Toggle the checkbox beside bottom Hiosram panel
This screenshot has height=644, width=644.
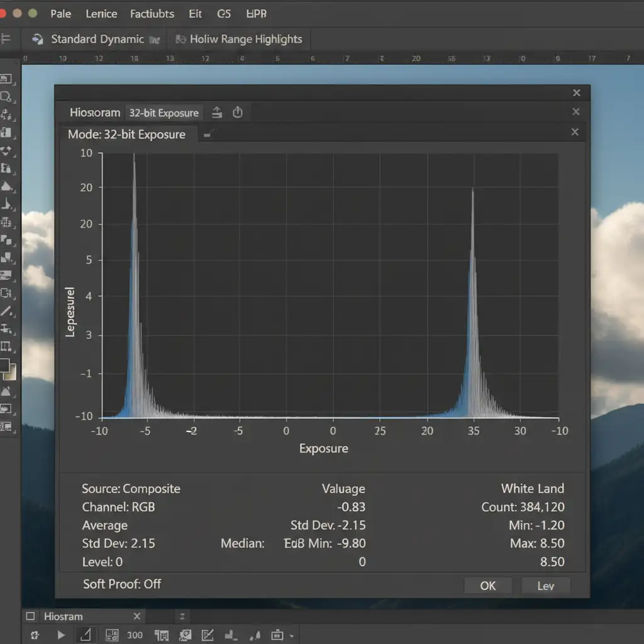coord(31,616)
